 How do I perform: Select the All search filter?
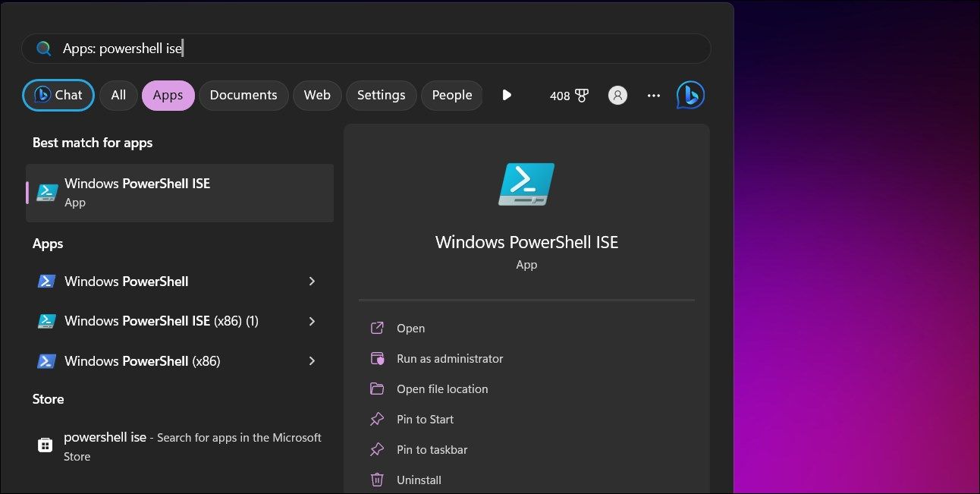click(x=118, y=95)
